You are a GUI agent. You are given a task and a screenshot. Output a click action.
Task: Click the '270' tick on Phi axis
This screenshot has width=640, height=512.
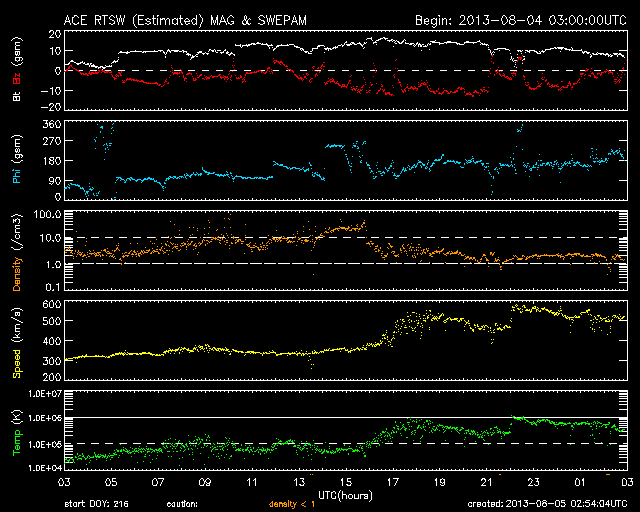point(52,141)
